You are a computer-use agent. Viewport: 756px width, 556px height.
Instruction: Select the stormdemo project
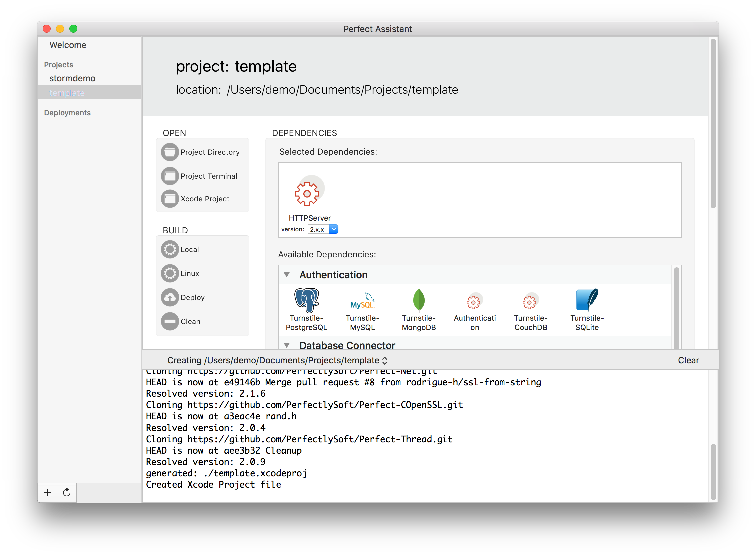coord(72,78)
